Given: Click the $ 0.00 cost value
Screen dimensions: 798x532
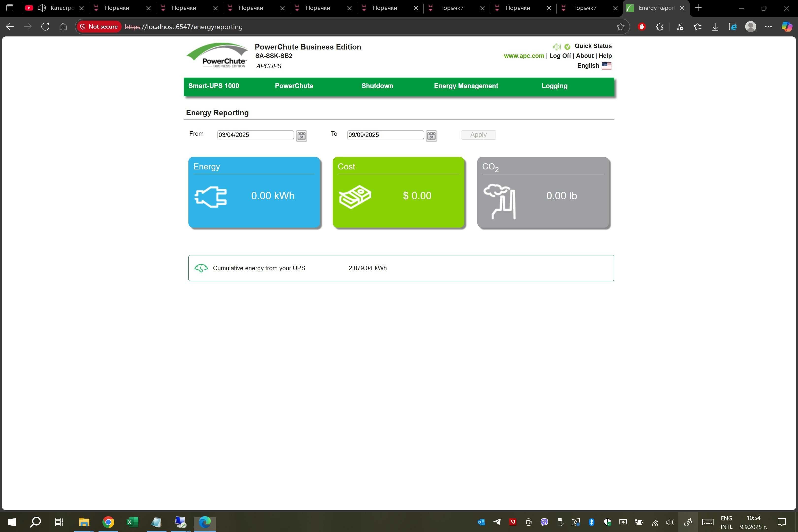Looking at the screenshot, I should click(x=417, y=196).
